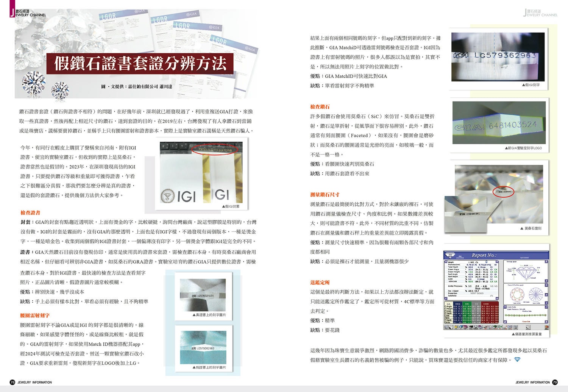Open the genuine certificate inscription image
Viewport: 568px width, 392px height.
point(203,295)
